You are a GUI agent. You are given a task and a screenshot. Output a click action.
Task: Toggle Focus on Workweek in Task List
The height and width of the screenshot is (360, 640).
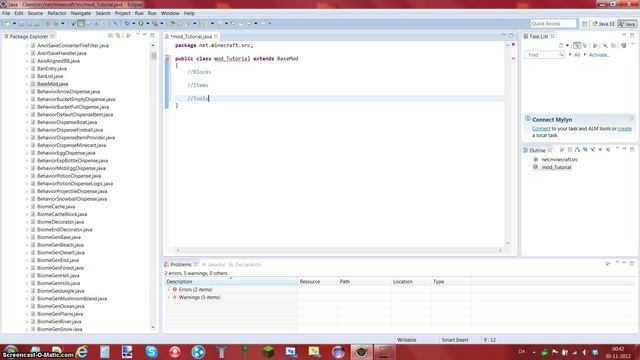tap(595, 45)
